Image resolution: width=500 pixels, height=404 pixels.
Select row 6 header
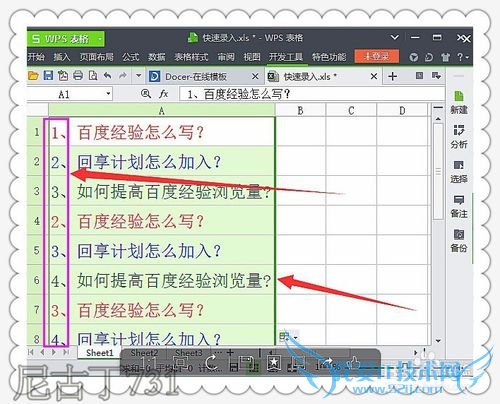point(36,280)
